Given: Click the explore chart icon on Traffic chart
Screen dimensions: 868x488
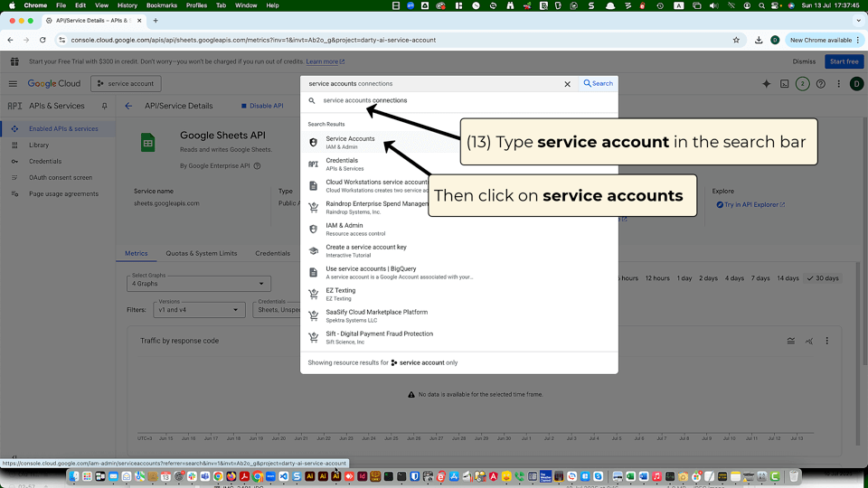Looking at the screenshot, I should click(809, 342).
